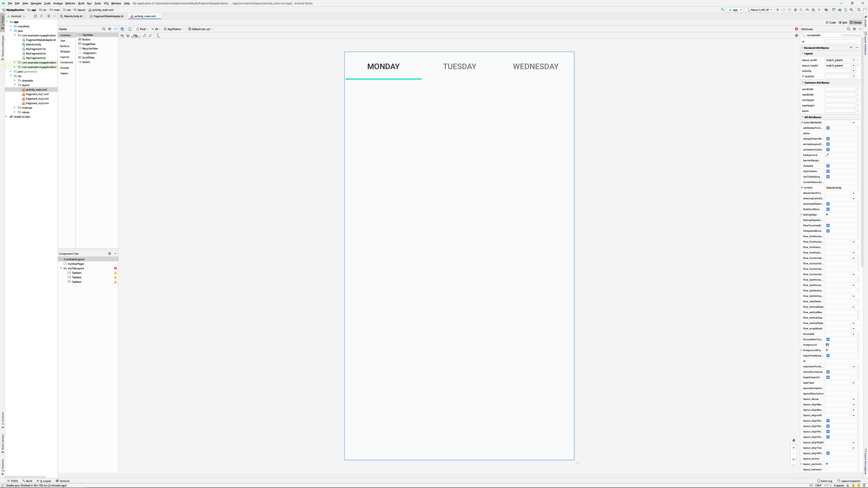
Task: Open the Nexus S API 29 device dropdown
Action: (x=759, y=10)
